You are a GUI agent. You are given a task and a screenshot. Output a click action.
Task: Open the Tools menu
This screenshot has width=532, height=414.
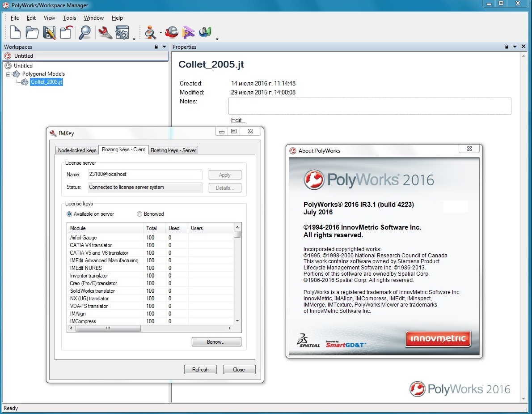point(69,17)
